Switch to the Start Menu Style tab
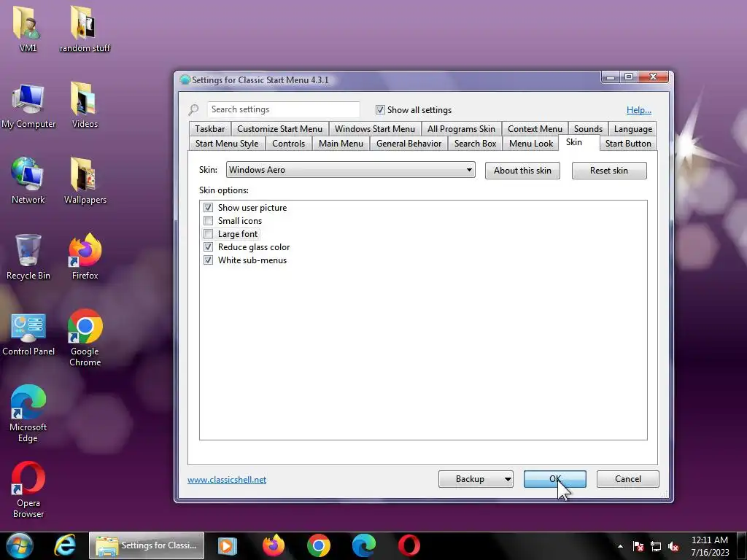This screenshot has width=747, height=560. tap(227, 144)
